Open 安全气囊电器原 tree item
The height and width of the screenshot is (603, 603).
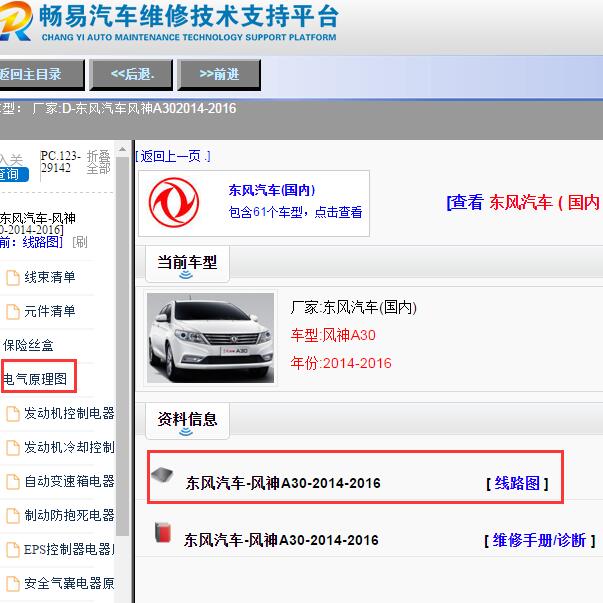click(x=69, y=583)
